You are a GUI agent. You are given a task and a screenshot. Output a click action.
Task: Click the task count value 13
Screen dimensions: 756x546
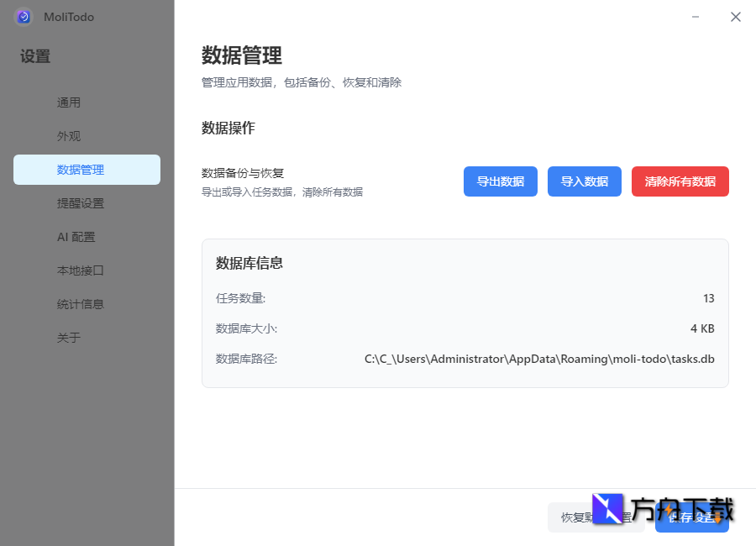point(708,298)
